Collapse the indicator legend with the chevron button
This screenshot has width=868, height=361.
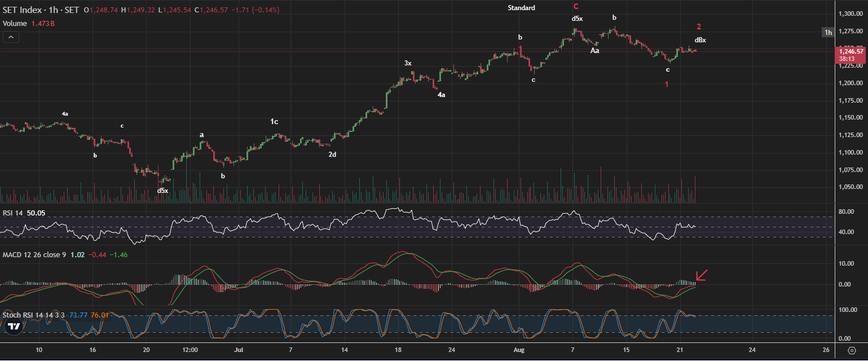tap(11, 37)
